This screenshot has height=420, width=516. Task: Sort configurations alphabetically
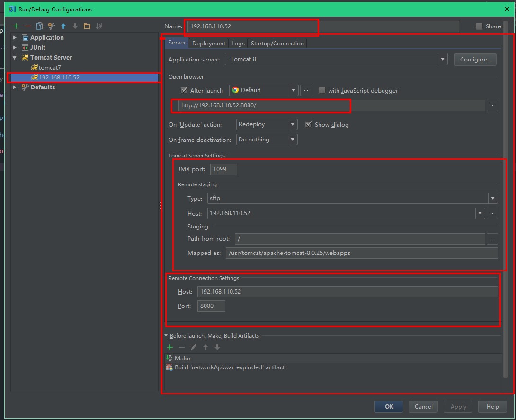99,26
